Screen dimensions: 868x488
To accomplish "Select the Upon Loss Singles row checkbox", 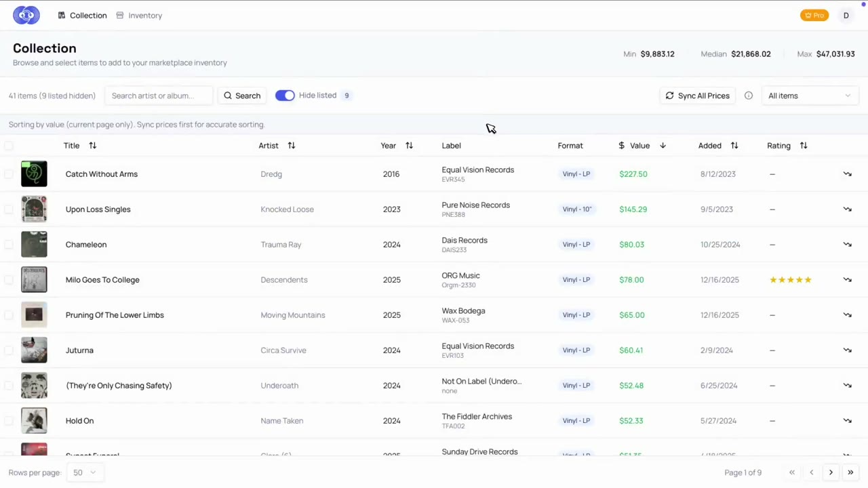I will pos(8,209).
